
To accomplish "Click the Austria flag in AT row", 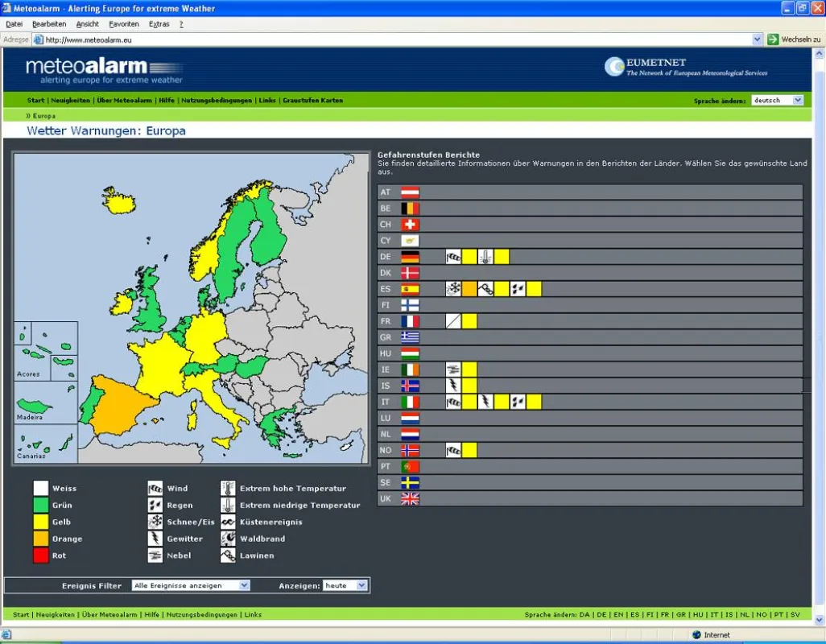I will 410,192.
